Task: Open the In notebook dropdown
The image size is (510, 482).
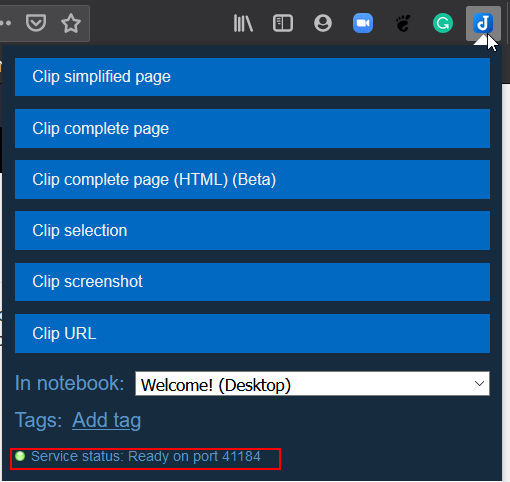Action: [x=312, y=384]
